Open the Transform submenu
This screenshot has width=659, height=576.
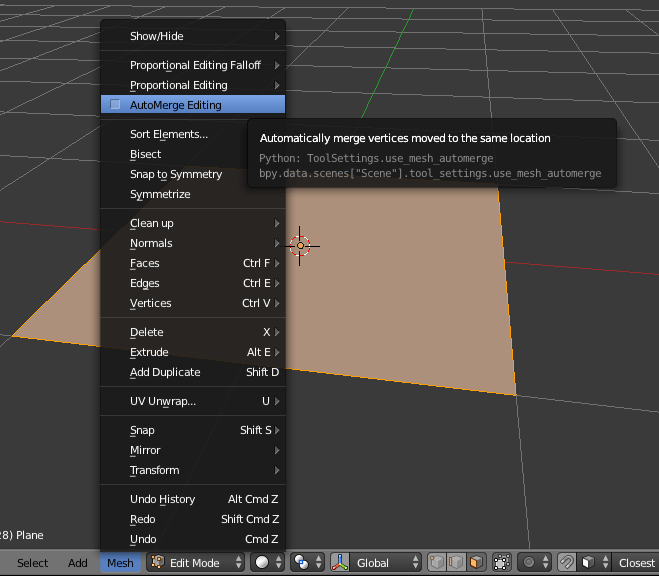[193, 470]
